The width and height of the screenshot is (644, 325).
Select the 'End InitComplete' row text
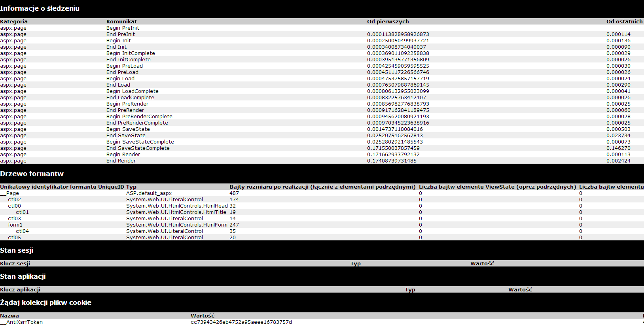[129, 60]
